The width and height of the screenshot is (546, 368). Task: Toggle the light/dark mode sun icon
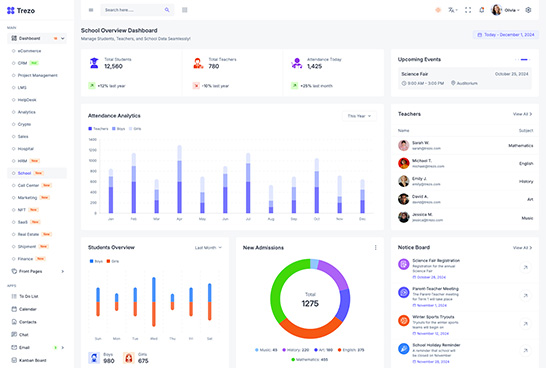(438, 10)
